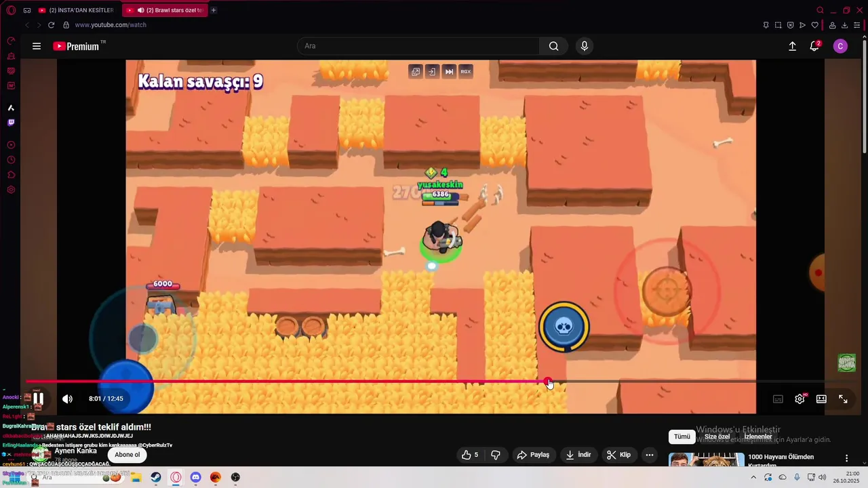Open the YouTube hamburger guide menu
868x488 pixels.
[37, 46]
